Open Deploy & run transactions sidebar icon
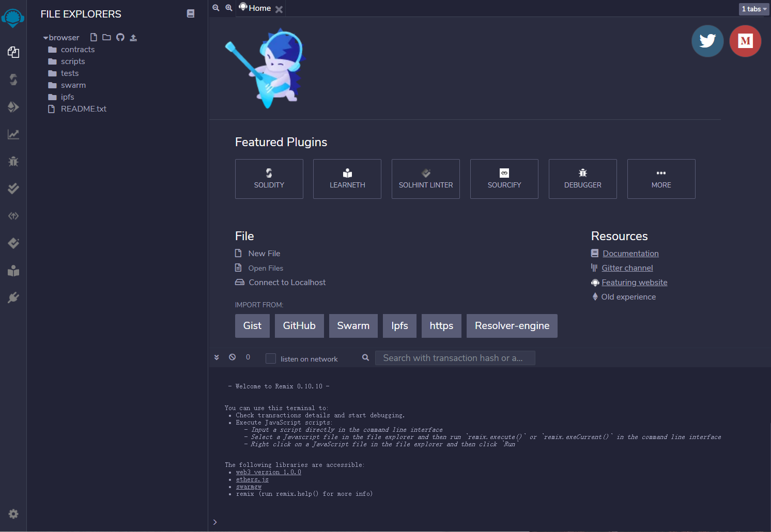The width and height of the screenshot is (771, 532). coord(13,107)
